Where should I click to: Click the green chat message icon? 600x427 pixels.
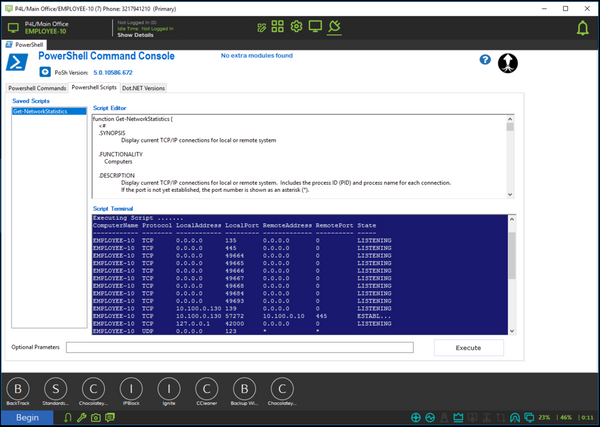point(110,417)
